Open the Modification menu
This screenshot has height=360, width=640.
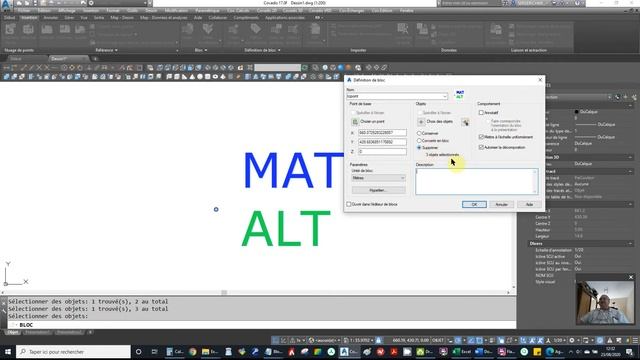tap(176, 11)
